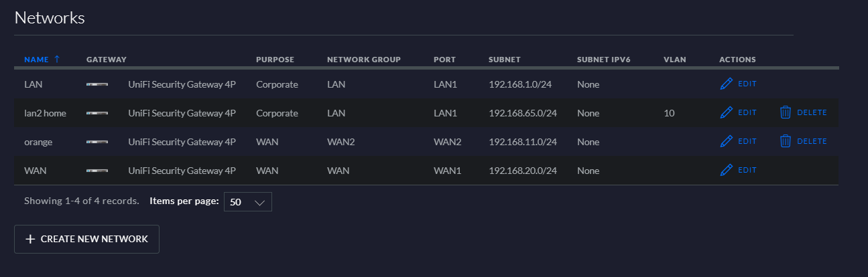Click the 192.168.65.0/24 subnet cell
Screen dimensions: 868x277
523,113
